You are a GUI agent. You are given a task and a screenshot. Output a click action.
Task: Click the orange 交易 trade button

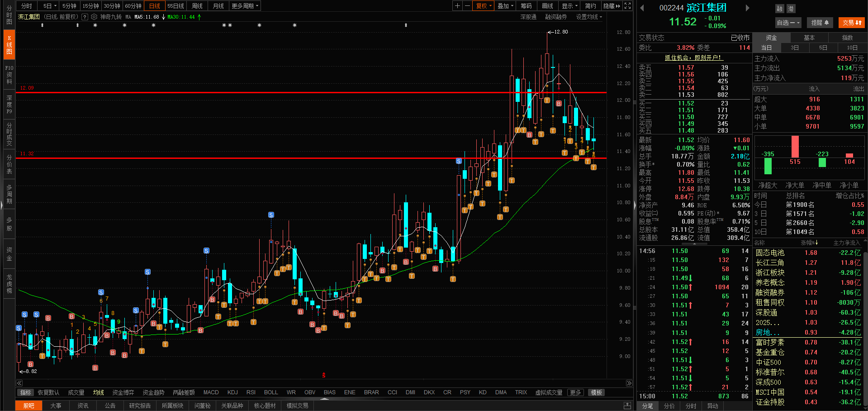(x=852, y=23)
